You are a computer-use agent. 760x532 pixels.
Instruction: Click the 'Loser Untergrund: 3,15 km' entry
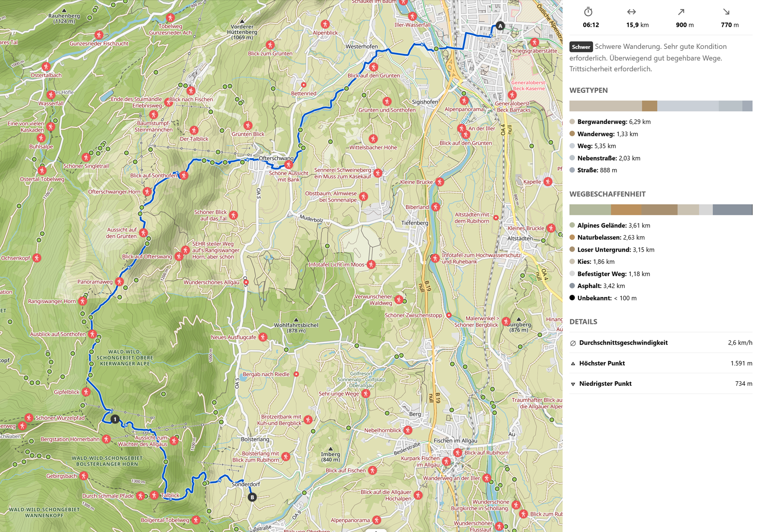(x=612, y=249)
